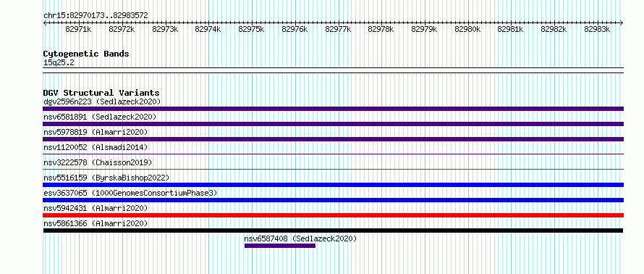Click the nsv6587408 (Sedlazeck2020) label

point(300,238)
